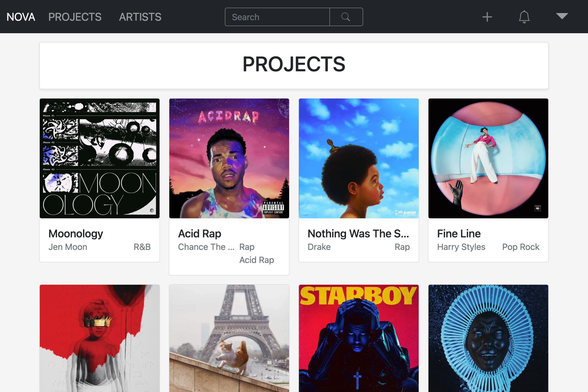Image resolution: width=588 pixels, height=392 pixels.
Task: Select the Pop Rock genre tag
Action: coord(521,247)
